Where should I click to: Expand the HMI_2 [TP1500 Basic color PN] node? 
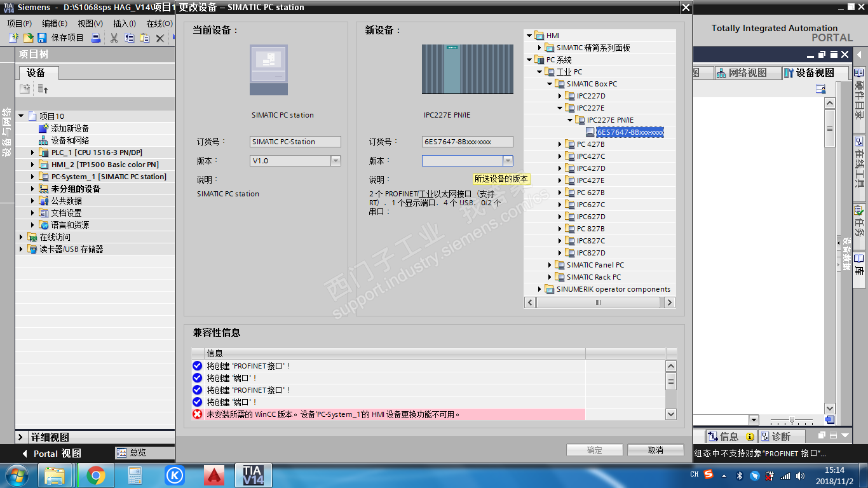33,165
